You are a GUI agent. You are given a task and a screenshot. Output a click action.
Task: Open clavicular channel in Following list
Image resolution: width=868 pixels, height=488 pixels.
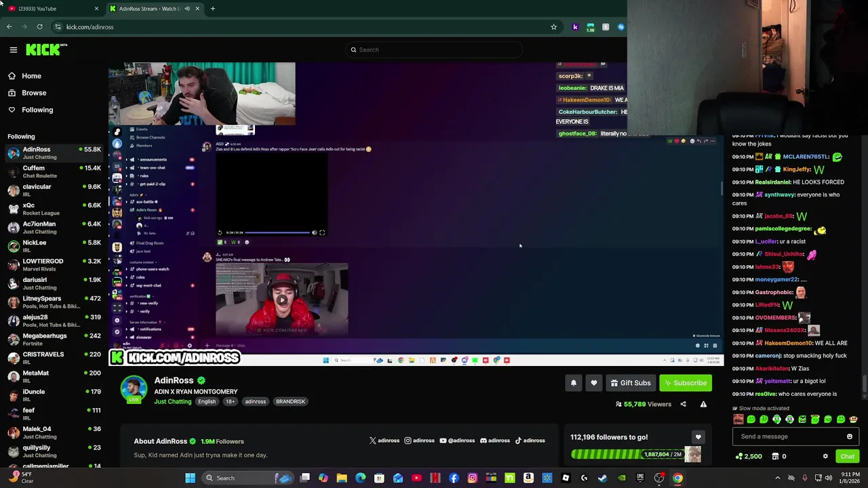point(54,190)
